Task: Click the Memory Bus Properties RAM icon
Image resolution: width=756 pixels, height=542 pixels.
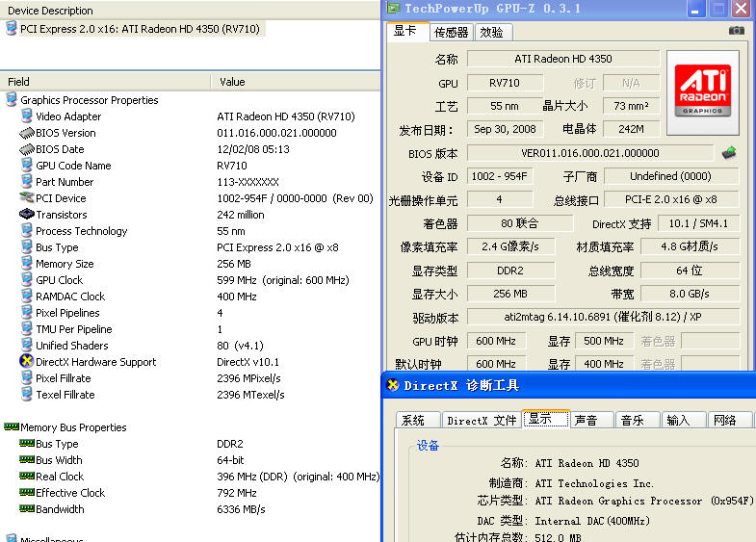Action: click(12, 426)
